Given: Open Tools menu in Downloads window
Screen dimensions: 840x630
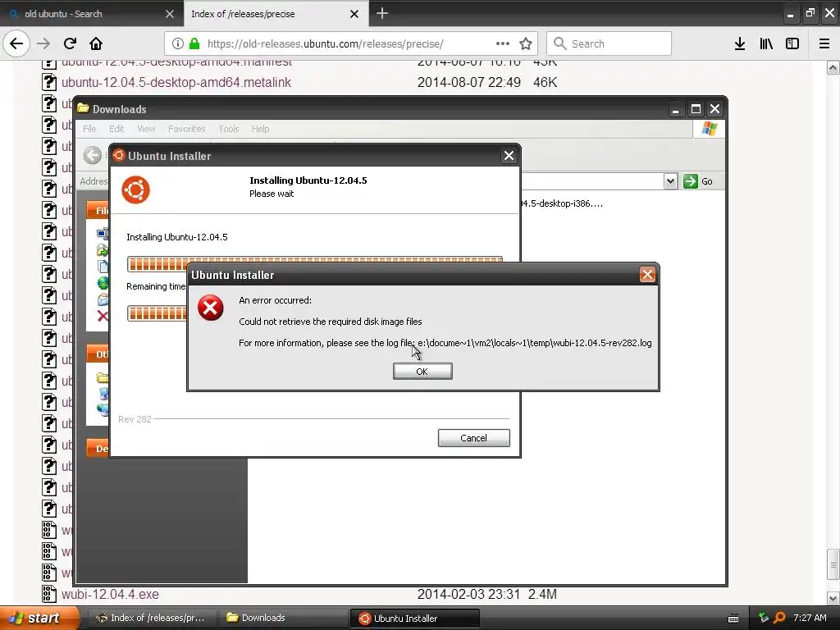Looking at the screenshot, I should pyautogui.click(x=228, y=129).
